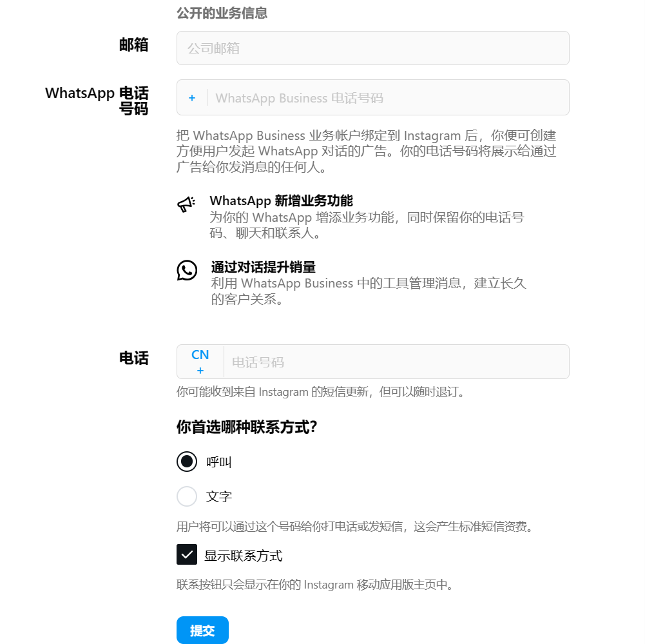
Task: Click the 通过对话提升销量 heading text
Action: pyautogui.click(x=264, y=267)
